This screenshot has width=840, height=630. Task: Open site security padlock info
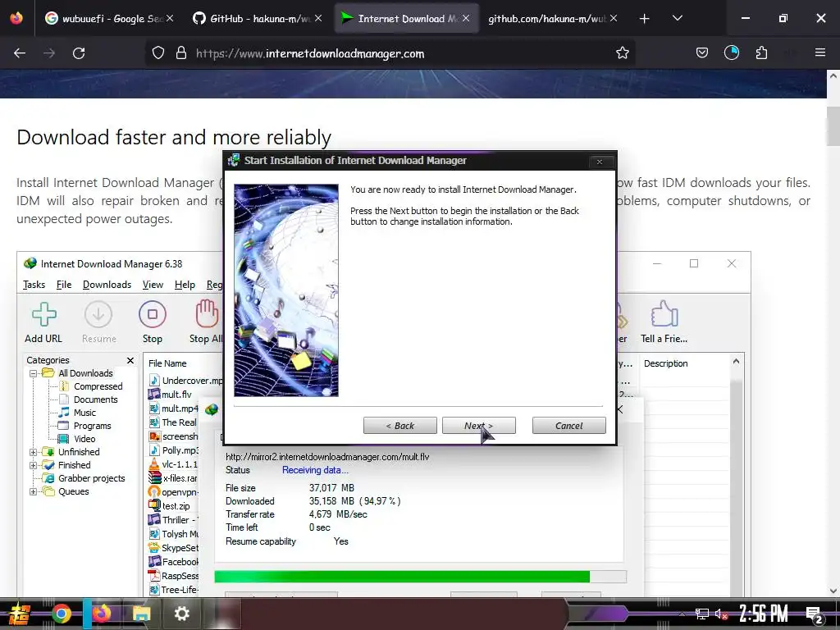point(181,53)
